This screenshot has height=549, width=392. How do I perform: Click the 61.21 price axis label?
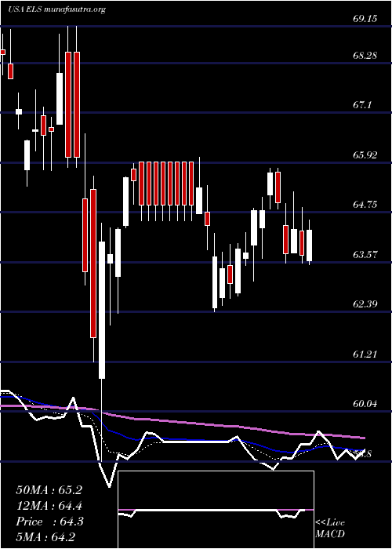click(365, 354)
